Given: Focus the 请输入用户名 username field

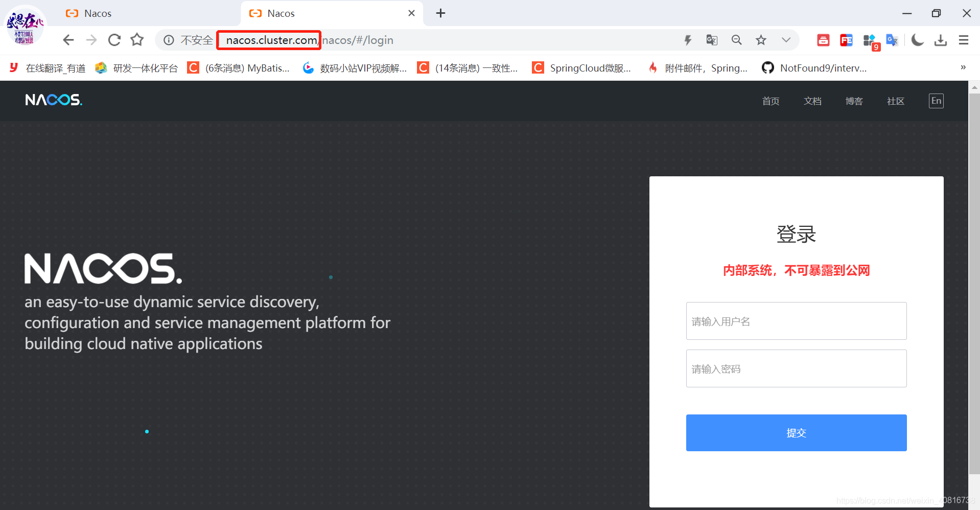Looking at the screenshot, I should 796,321.
